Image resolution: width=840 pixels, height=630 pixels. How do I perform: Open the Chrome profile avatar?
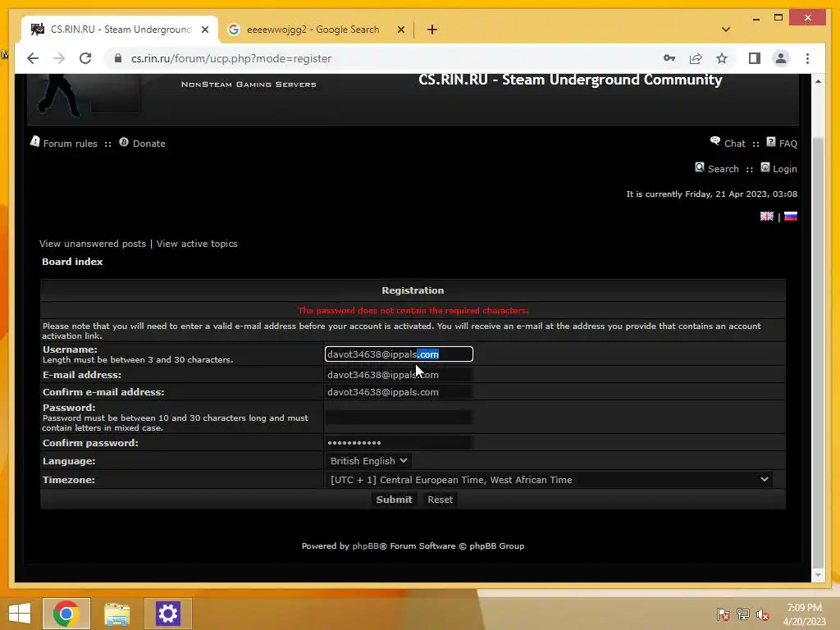point(781,58)
